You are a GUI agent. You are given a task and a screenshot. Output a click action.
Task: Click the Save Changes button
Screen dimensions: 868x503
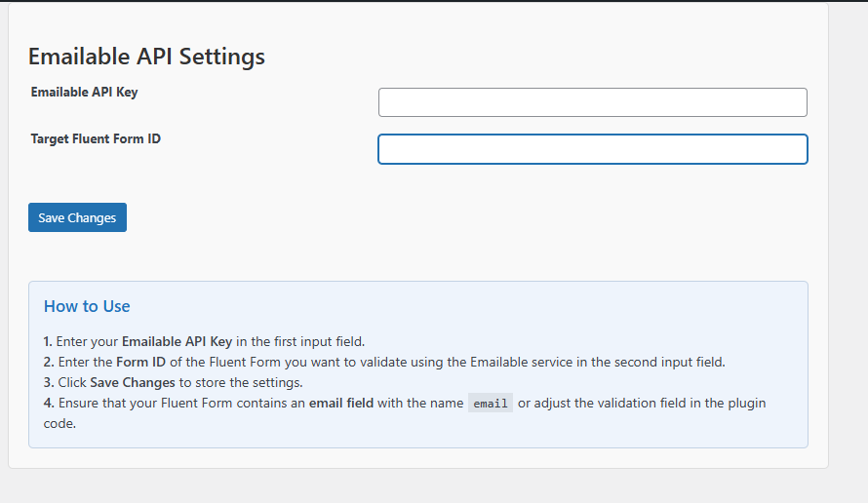(77, 217)
